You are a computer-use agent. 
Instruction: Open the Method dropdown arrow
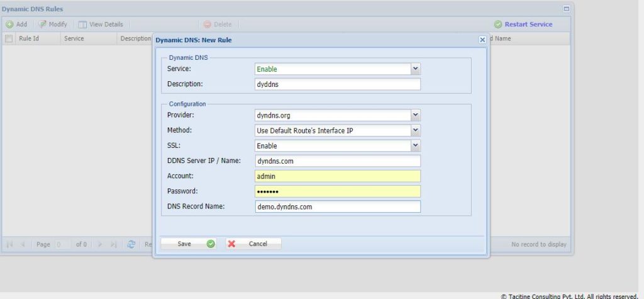coord(415,130)
